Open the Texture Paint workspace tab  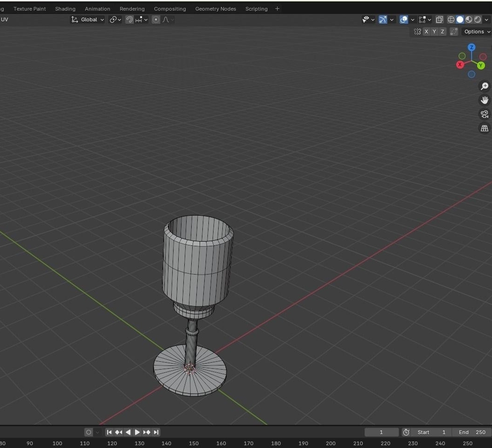[30, 9]
